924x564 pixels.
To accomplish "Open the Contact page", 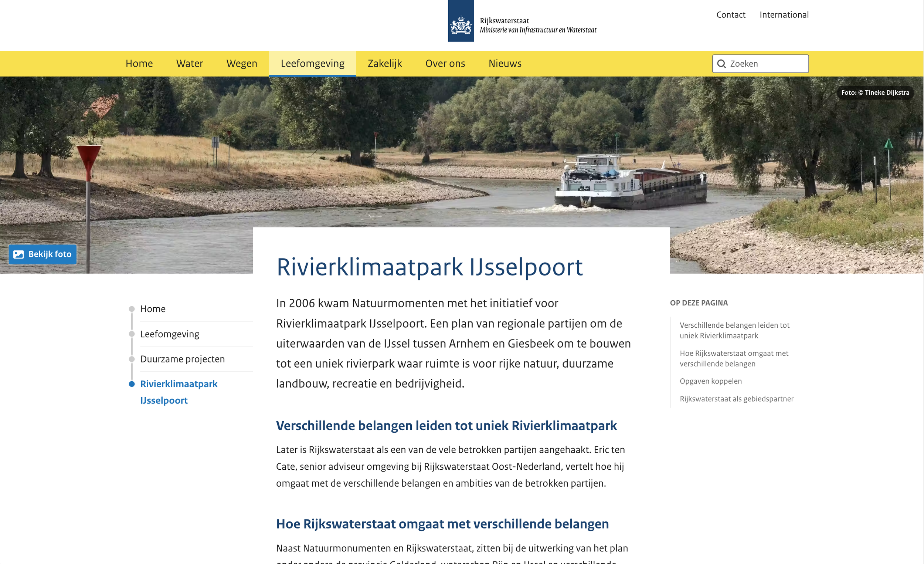I will pos(730,15).
